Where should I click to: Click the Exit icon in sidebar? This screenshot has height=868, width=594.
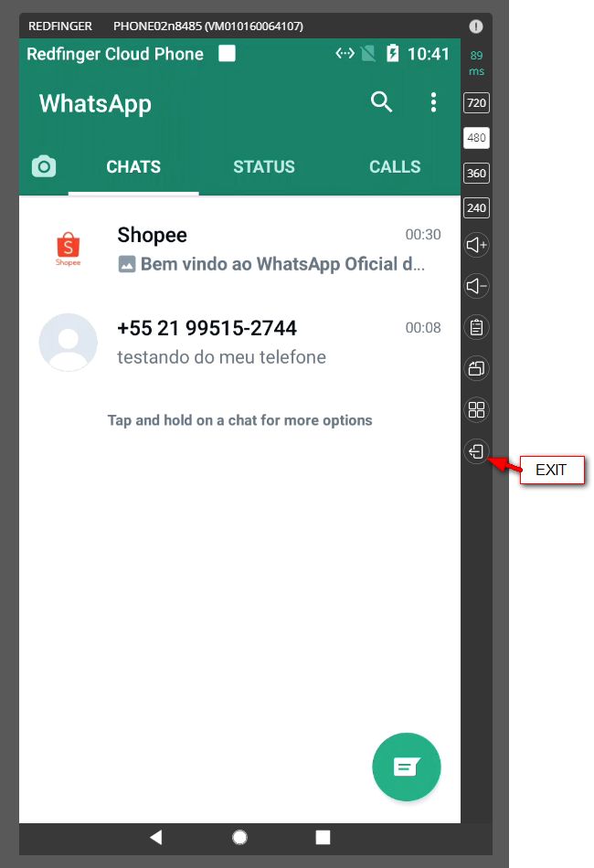(476, 451)
